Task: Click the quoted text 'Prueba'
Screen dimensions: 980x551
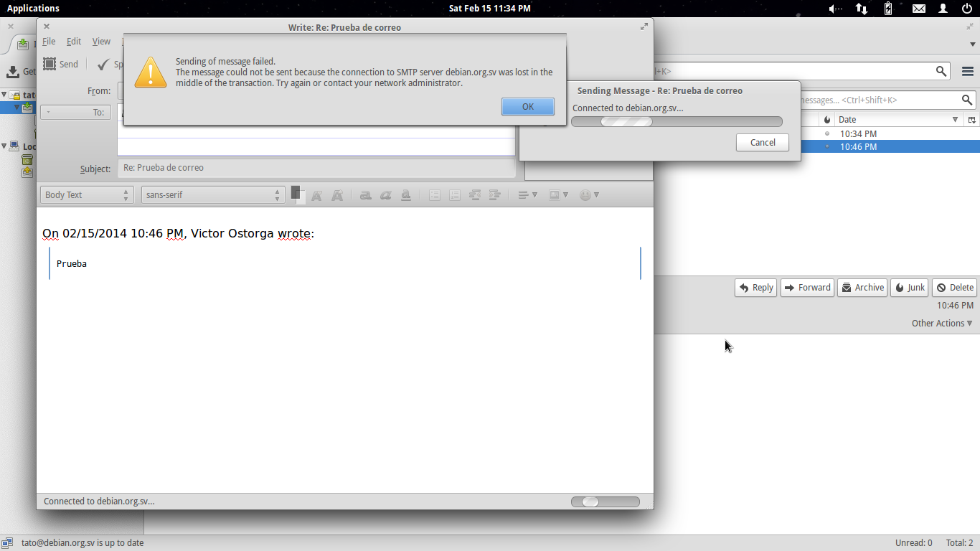Action: click(x=72, y=264)
